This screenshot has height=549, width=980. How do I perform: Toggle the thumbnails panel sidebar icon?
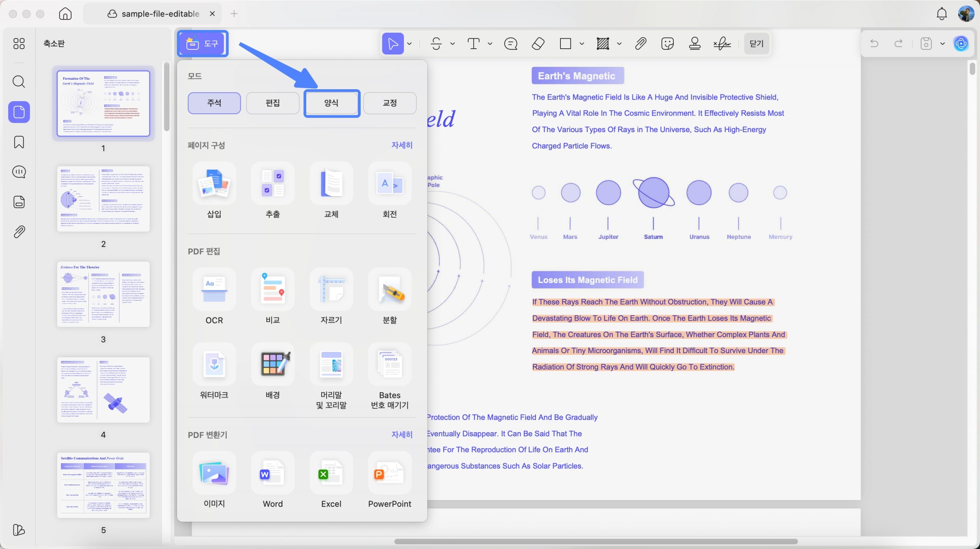coord(19,112)
